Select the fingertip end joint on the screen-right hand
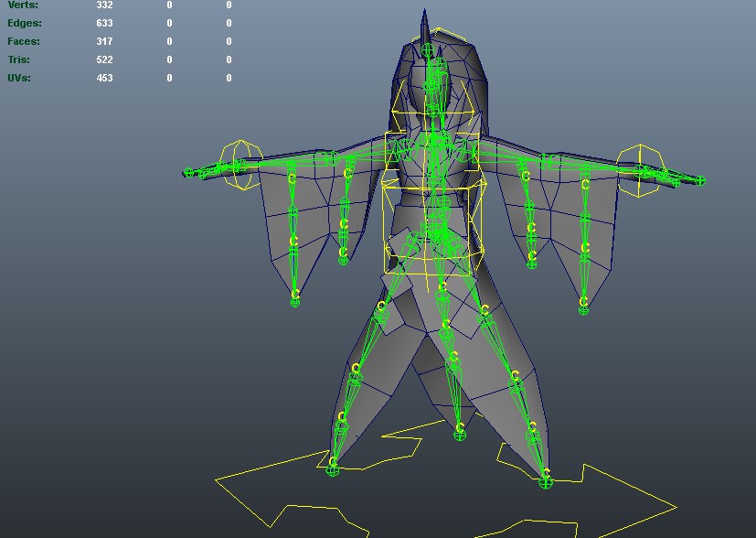The height and width of the screenshot is (538, 756). [x=700, y=180]
